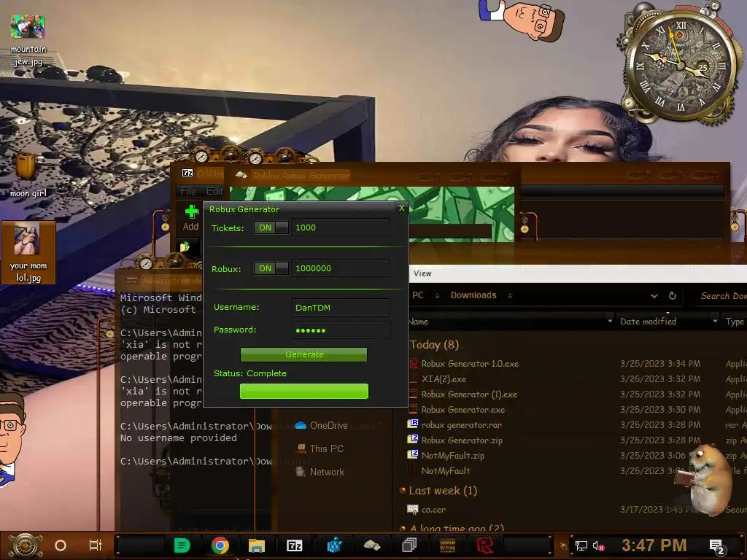Open the View tab in File Explorer
This screenshot has height=560, width=747.
pyautogui.click(x=422, y=273)
